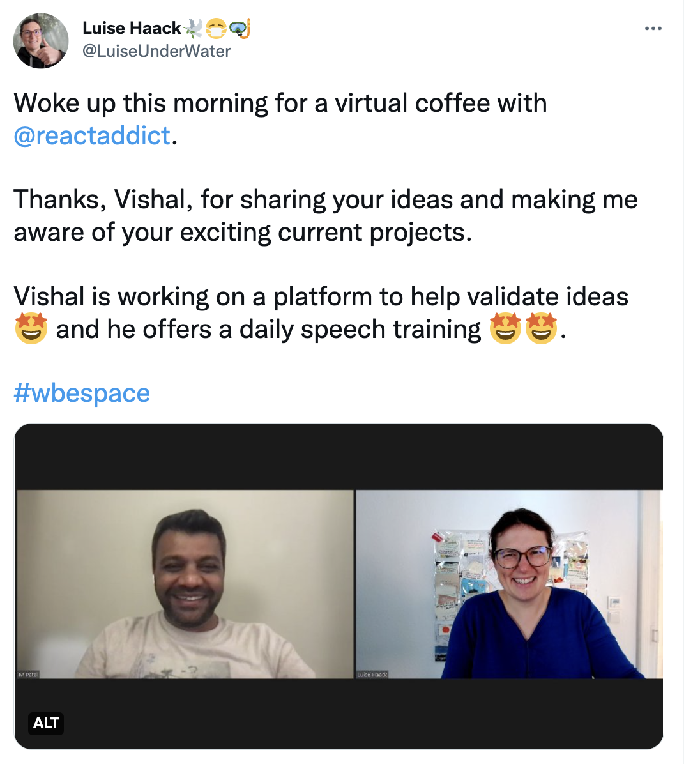The height and width of the screenshot is (764, 700).
Task: Click the "Luise Haack" name tag in the image
Action: (x=372, y=675)
